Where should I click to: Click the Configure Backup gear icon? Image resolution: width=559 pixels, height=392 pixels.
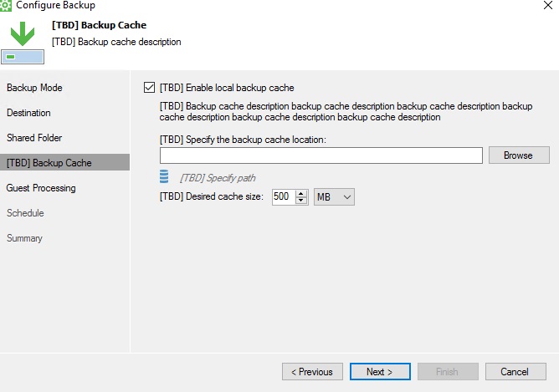coord(5,5)
